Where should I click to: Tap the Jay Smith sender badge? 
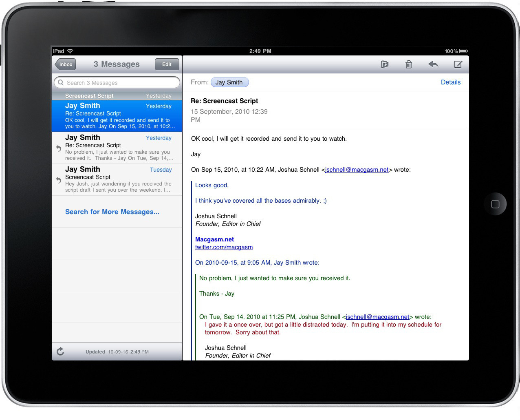tap(229, 82)
